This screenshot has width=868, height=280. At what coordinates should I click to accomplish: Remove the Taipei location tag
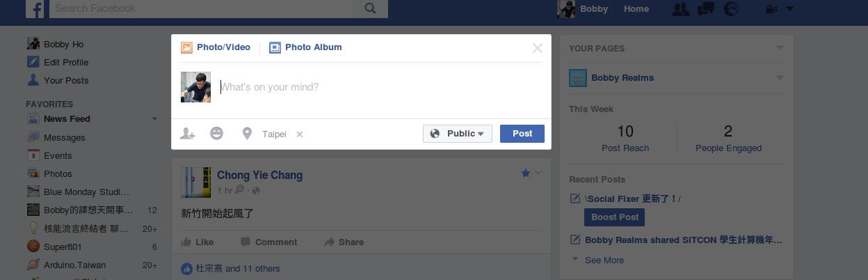coord(300,134)
